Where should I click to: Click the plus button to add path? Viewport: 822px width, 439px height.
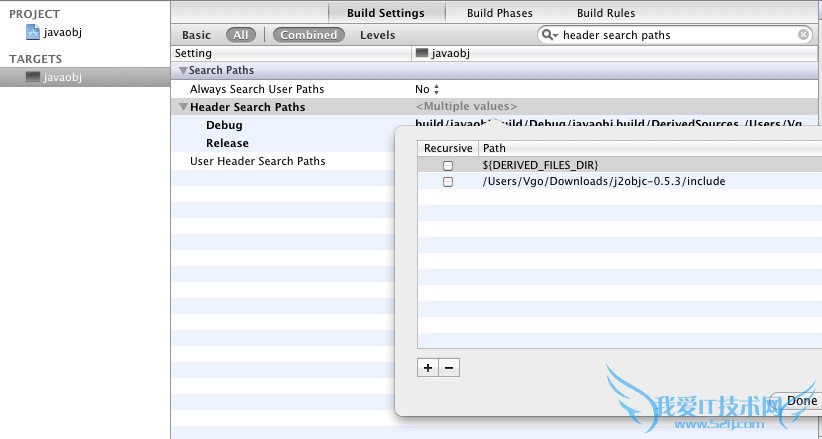tap(428, 368)
